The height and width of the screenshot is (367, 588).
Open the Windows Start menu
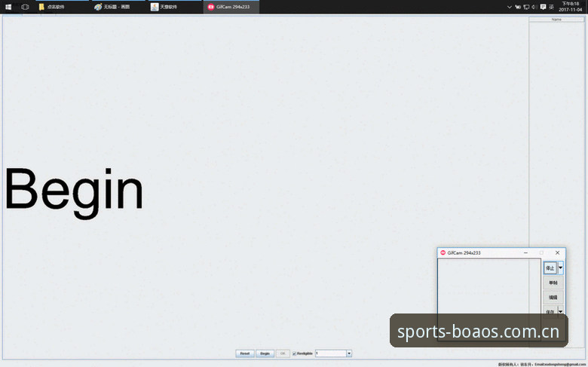(x=8, y=7)
